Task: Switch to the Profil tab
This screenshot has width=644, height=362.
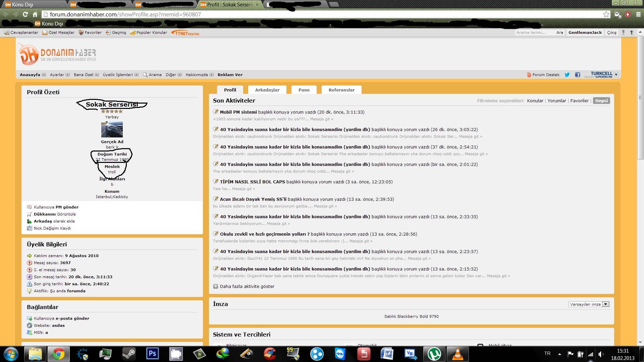Action: point(230,90)
